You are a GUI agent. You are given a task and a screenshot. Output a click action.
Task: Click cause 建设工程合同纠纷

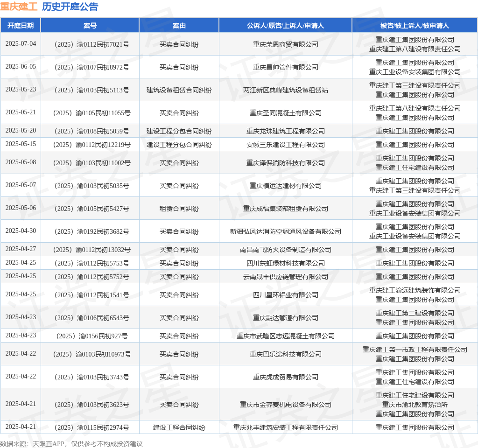(x=179, y=427)
